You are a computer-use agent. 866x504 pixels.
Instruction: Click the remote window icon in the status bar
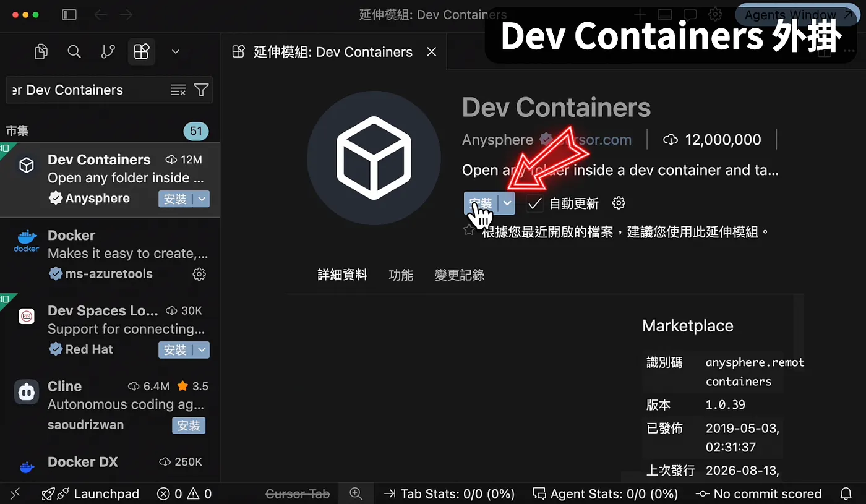[15, 493]
